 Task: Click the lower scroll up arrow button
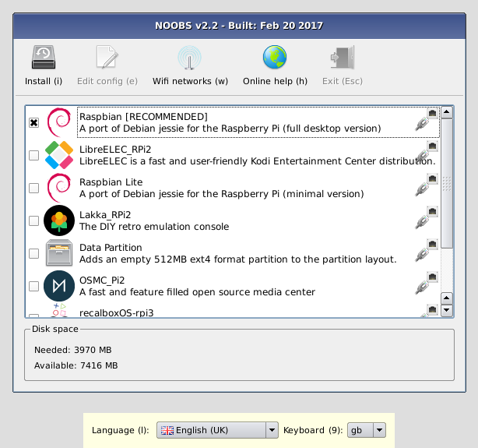(447, 298)
